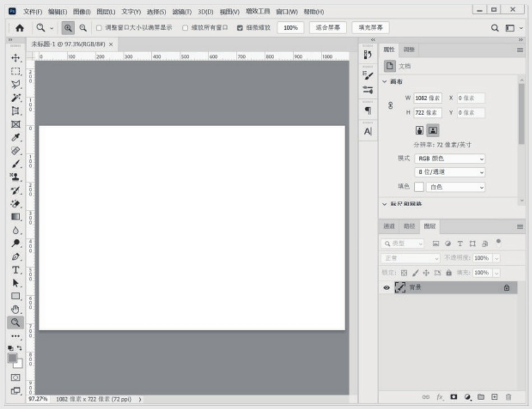532x409 pixels.
Task: Open the 8 位/通道 bit depth dropdown
Action: (x=450, y=173)
